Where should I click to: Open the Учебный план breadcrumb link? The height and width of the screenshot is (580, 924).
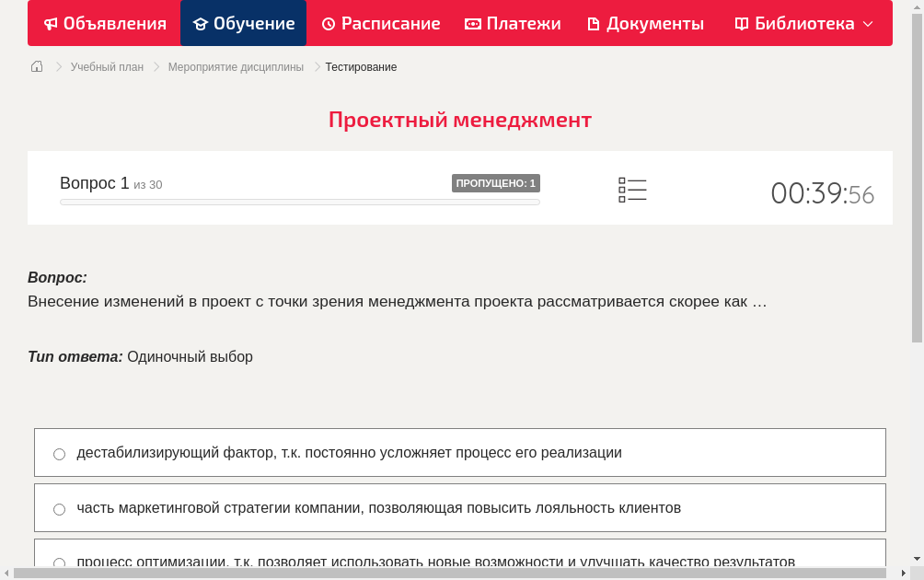point(105,66)
